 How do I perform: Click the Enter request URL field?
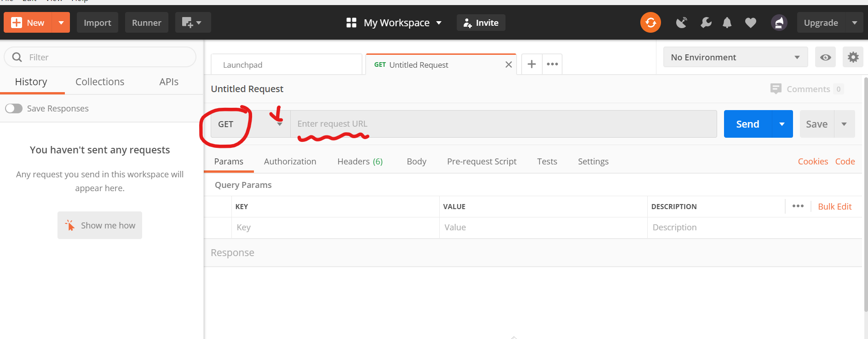(504, 124)
